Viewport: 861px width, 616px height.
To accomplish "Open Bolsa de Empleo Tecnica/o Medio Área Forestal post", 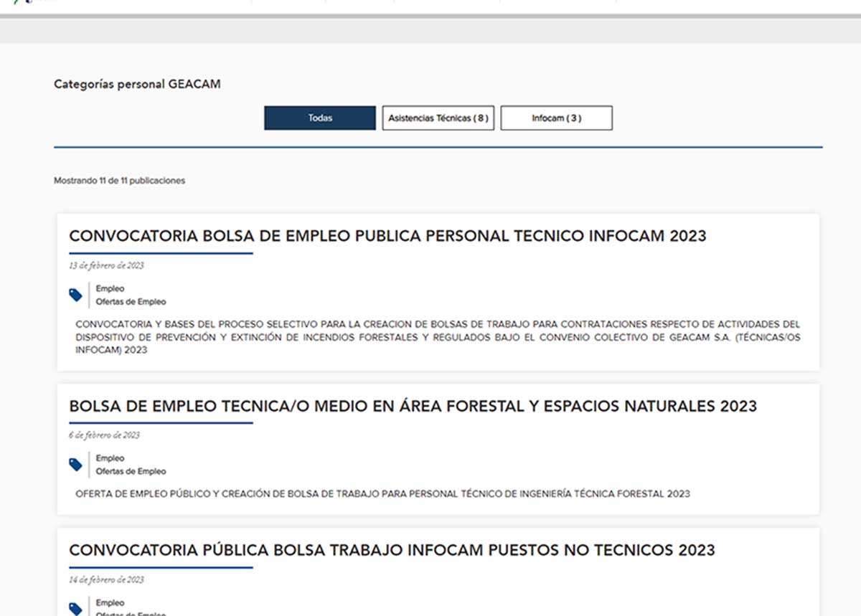I will [x=413, y=407].
